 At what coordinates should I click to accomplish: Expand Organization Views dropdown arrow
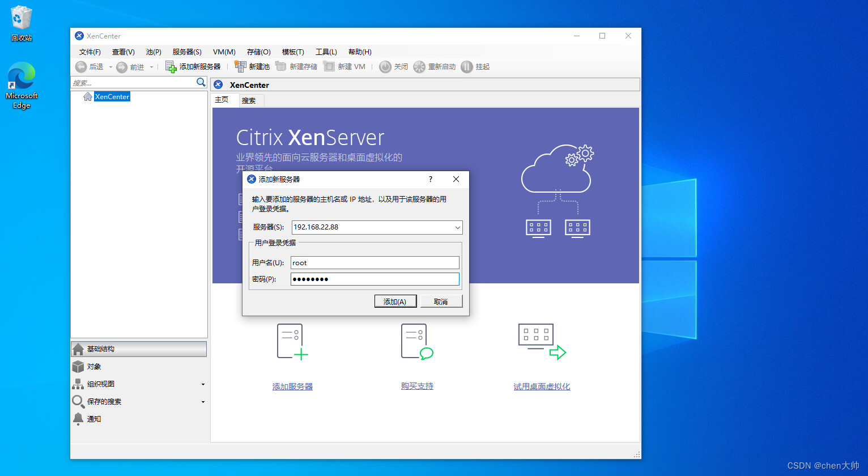click(x=203, y=385)
